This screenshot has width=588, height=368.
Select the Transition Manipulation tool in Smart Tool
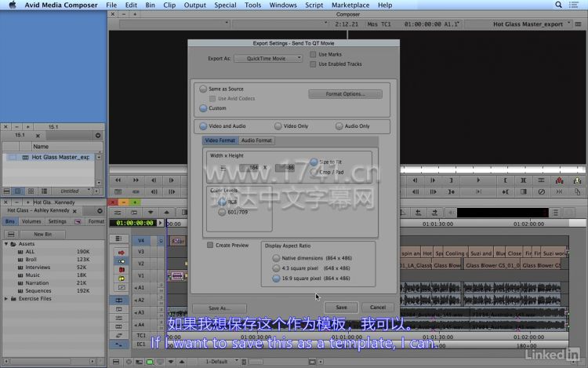pos(121,287)
